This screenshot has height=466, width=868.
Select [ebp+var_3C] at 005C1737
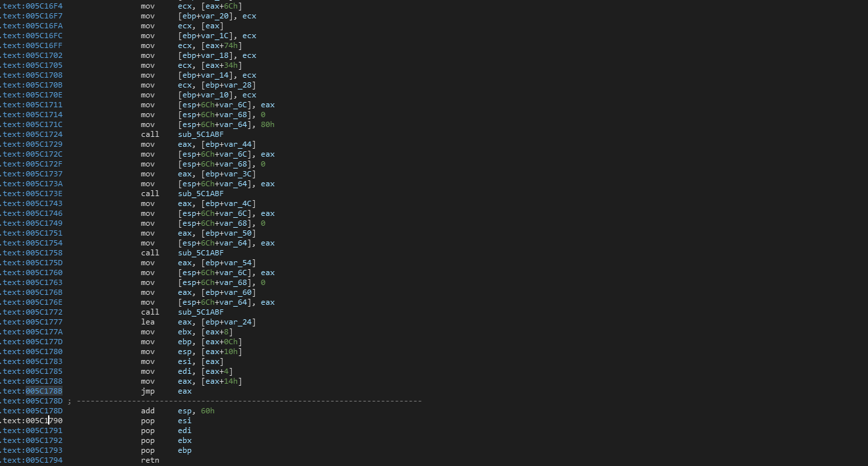tap(229, 174)
